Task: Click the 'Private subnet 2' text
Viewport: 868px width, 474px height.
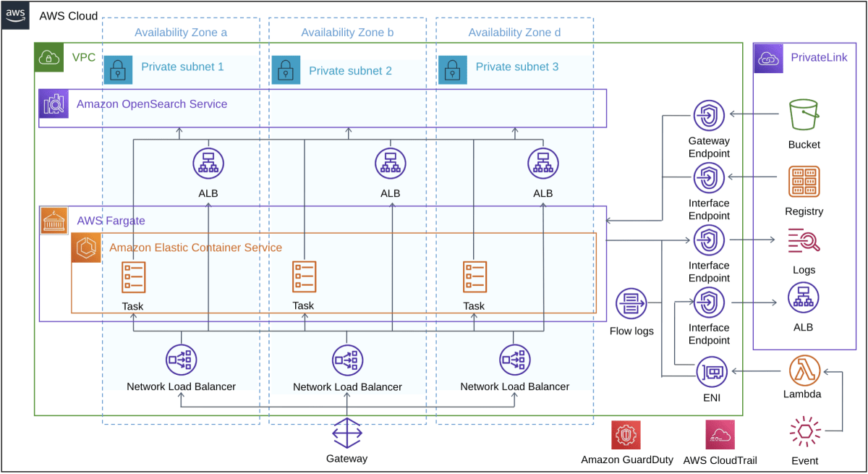Action: [350, 71]
